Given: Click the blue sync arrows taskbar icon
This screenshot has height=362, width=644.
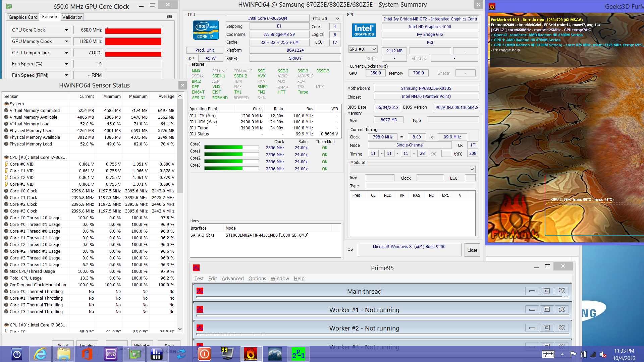Looking at the screenshot, I should click(181, 354).
